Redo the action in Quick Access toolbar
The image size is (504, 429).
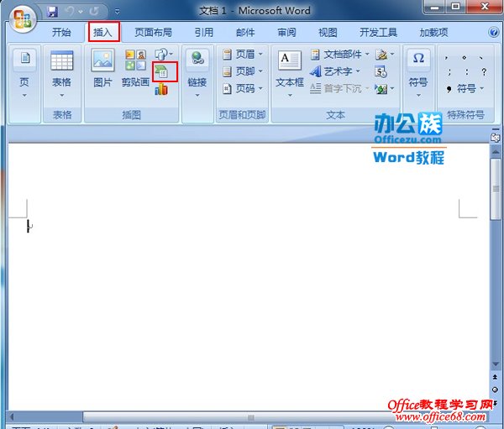(94, 12)
